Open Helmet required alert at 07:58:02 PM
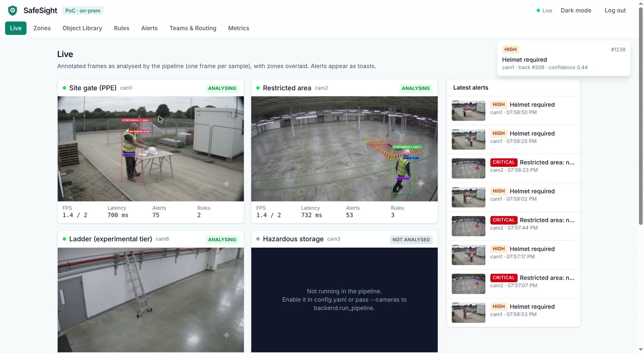 (x=513, y=197)
